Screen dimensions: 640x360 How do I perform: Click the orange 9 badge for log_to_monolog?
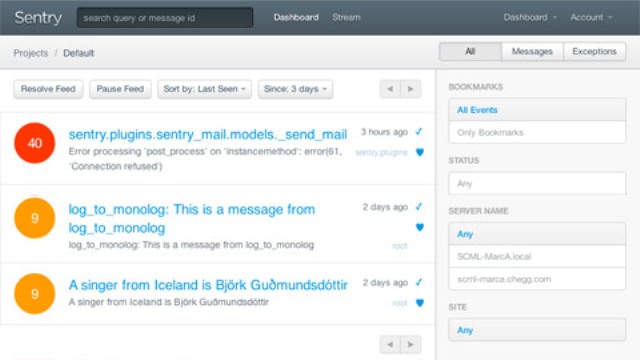click(35, 218)
